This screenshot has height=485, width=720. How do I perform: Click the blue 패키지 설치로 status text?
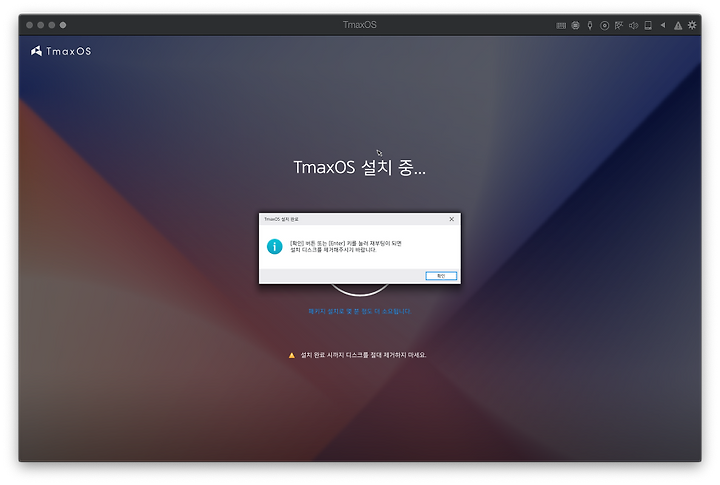tap(359, 311)
